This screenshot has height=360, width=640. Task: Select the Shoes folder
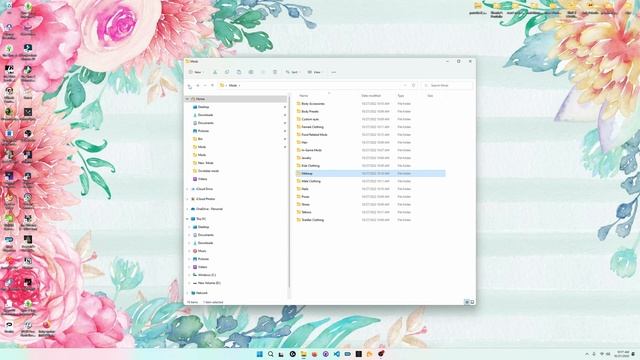305,204
